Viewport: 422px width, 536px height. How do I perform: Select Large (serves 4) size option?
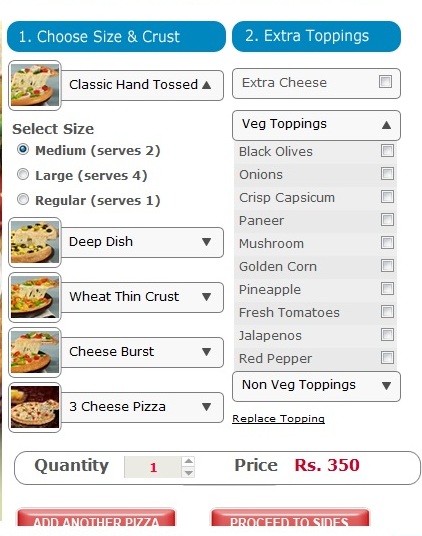[x=23, y=174]
